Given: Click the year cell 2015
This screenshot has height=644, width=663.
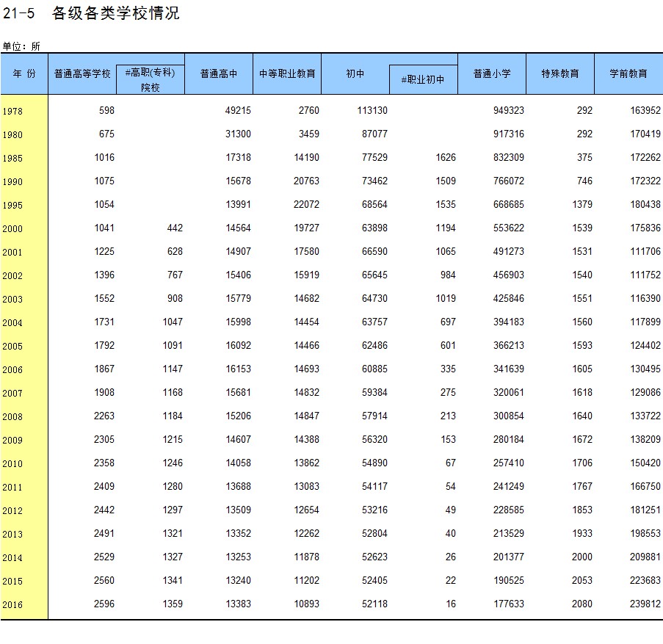Looking at the screenshot, I should click(12, 581).
